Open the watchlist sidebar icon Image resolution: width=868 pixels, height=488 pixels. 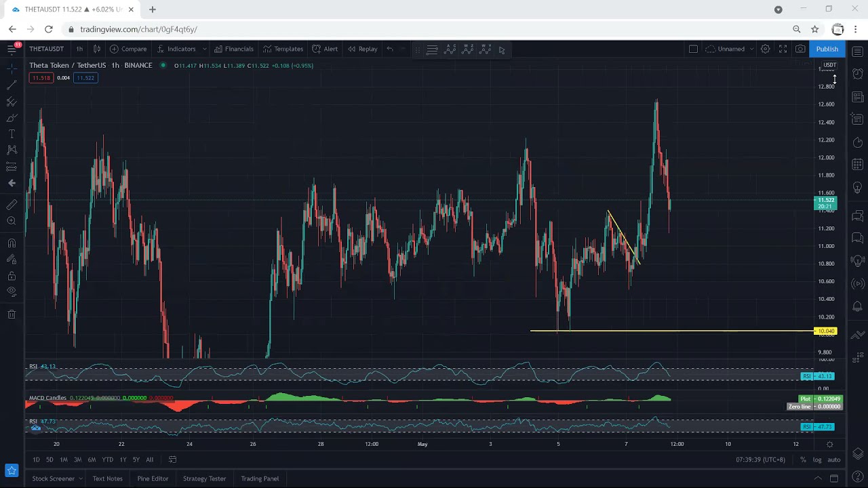point(857,52)
